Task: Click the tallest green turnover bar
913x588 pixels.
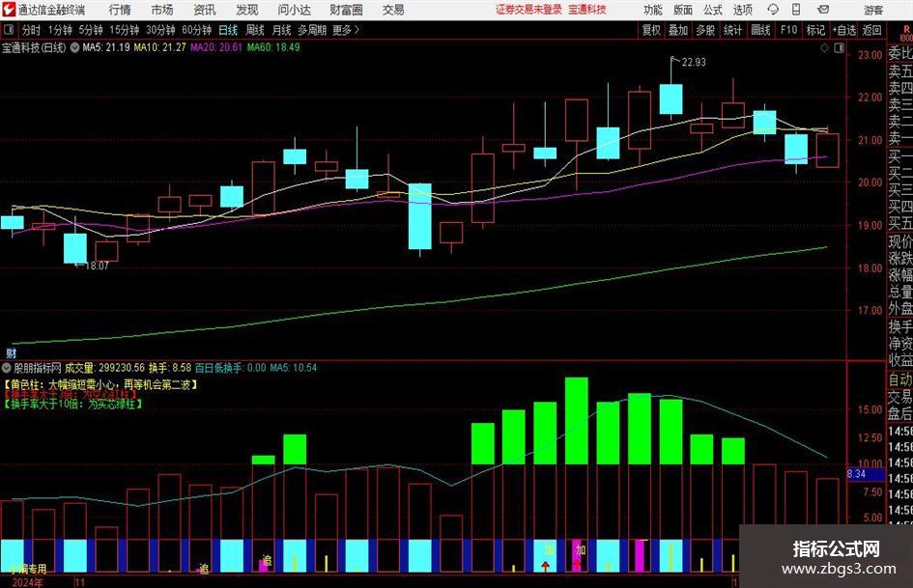Action: [577, 420]
